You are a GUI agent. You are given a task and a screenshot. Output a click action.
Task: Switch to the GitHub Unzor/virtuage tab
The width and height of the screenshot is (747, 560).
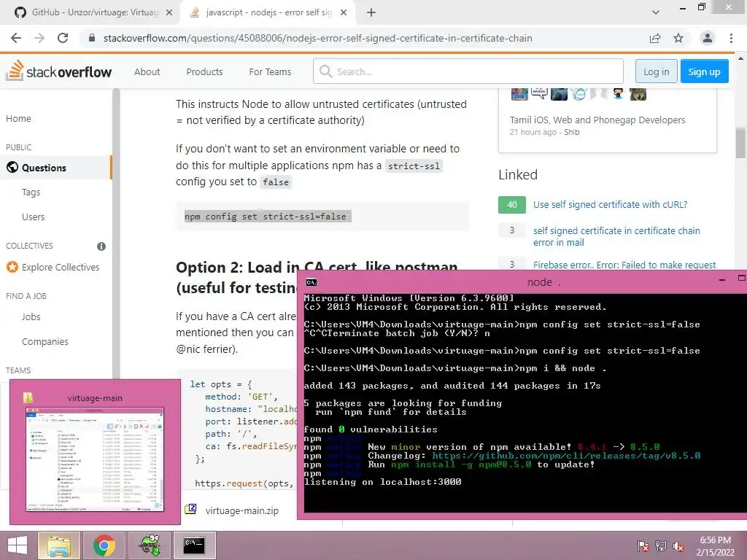pos(93,12)
